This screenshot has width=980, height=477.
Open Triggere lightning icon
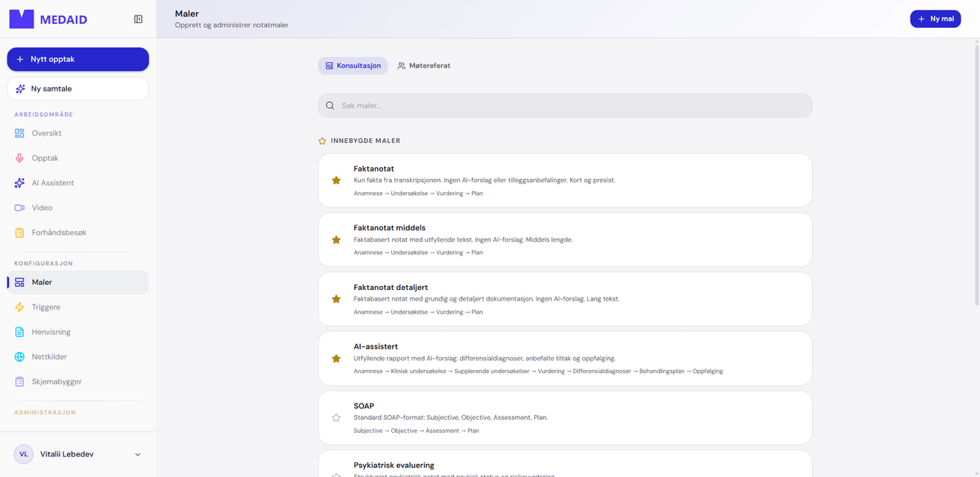tap(20, 307)
